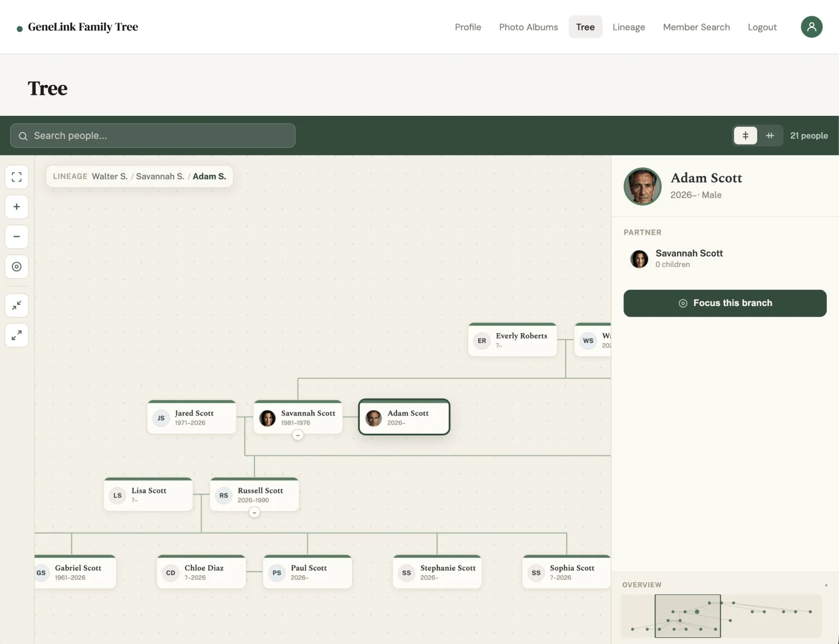
Task: Select the Everly Roberts card
Action: (512, 340)
